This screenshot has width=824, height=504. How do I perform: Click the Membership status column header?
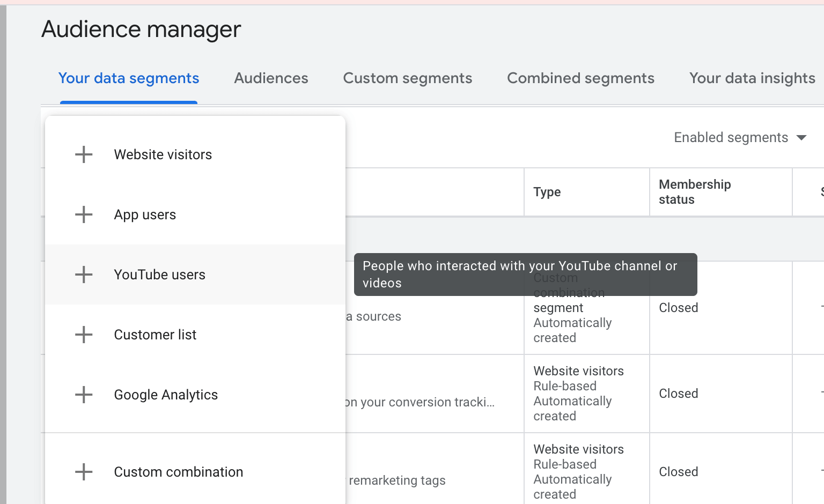695,192
